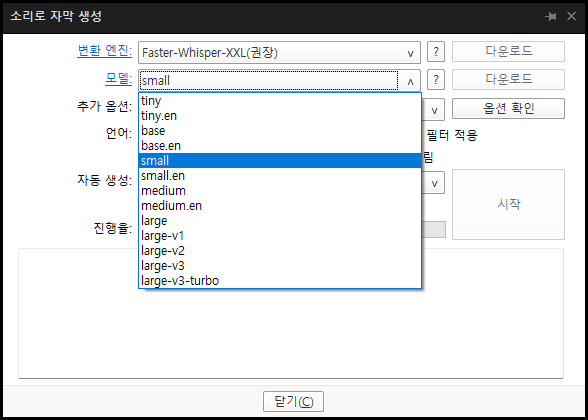Select large-v2 model
The image size is (588, 420).
[280, 250]
